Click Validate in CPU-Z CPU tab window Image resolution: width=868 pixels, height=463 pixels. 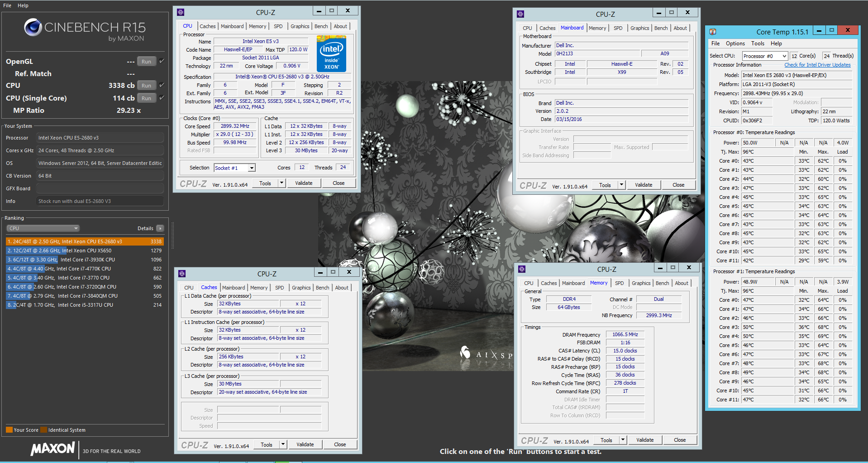(304, 183)
